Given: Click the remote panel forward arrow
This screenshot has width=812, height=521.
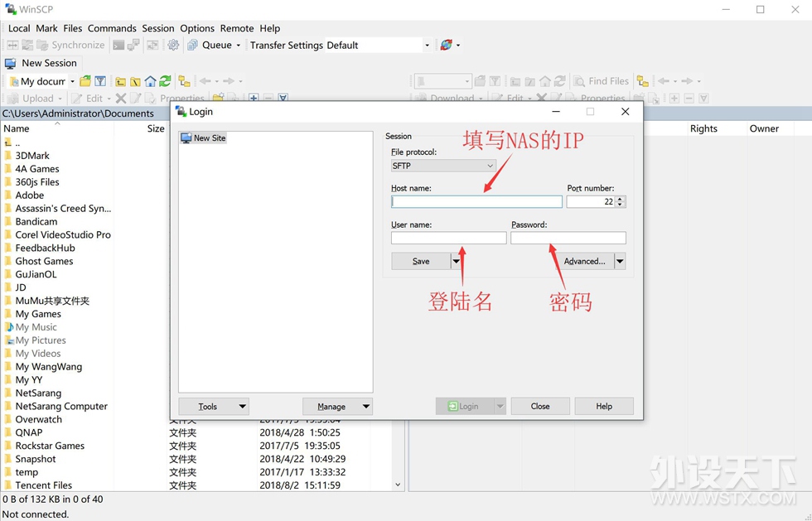Looking at the screenshot, I should click(687, 81).
